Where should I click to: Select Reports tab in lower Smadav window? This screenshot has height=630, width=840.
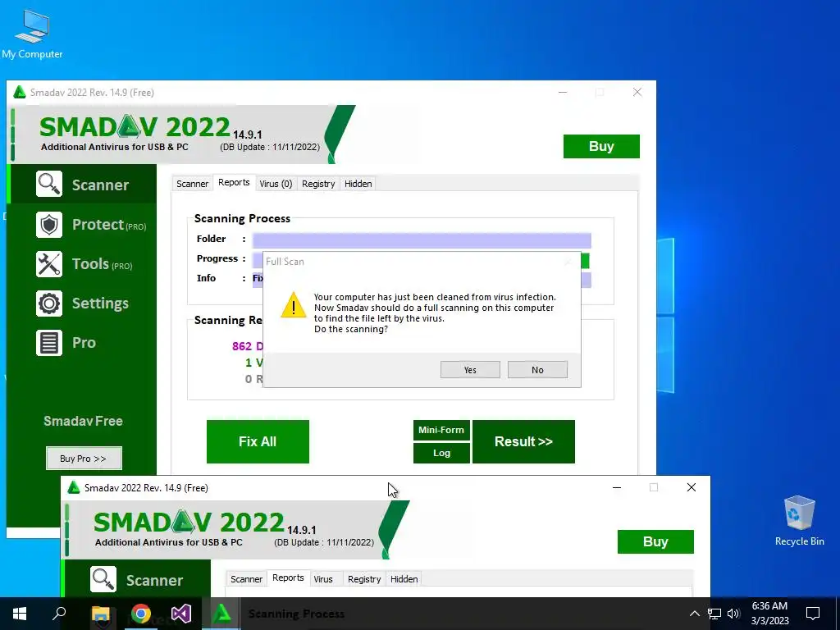(288, 578)
